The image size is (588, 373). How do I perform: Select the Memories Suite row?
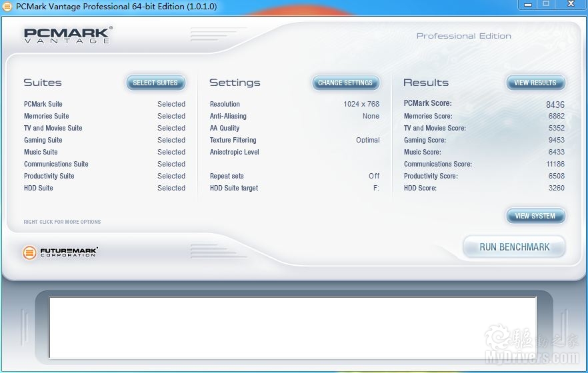[x=105, y=116]
